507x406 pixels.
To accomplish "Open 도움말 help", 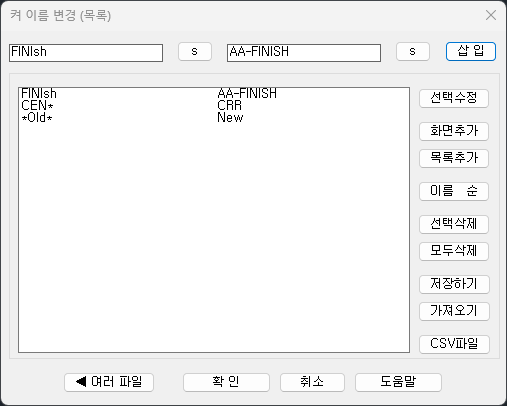I will click(398, 382).
